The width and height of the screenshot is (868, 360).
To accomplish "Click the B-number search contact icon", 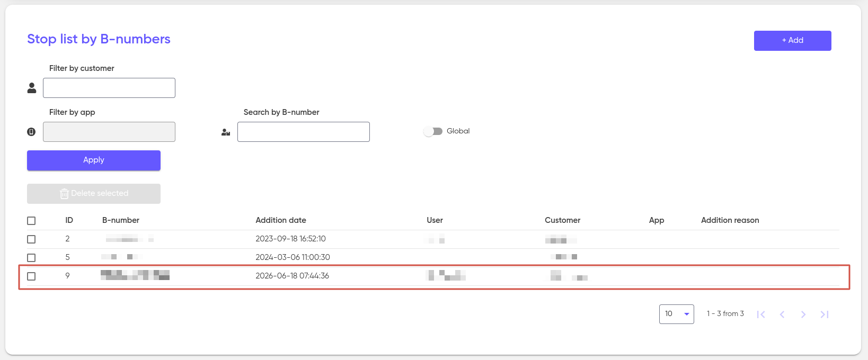I will [226, 132].
